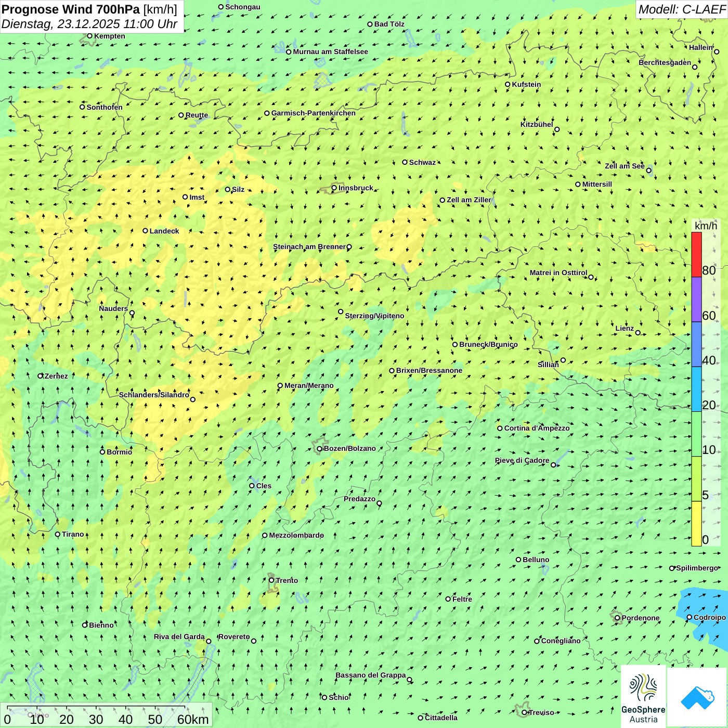Click the Kempten city marker

[90, 36]
